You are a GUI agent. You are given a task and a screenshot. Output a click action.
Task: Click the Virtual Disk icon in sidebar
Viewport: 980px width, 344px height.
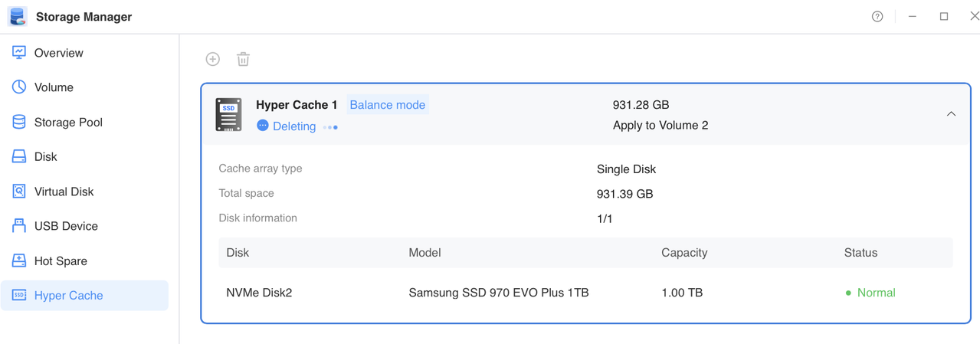coord(19,191)
